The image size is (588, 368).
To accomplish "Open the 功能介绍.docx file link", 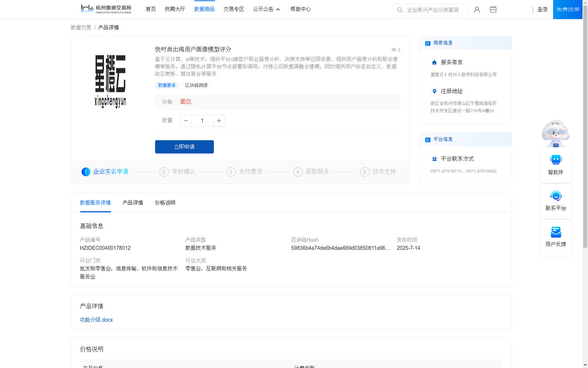I will click(96, 320).
